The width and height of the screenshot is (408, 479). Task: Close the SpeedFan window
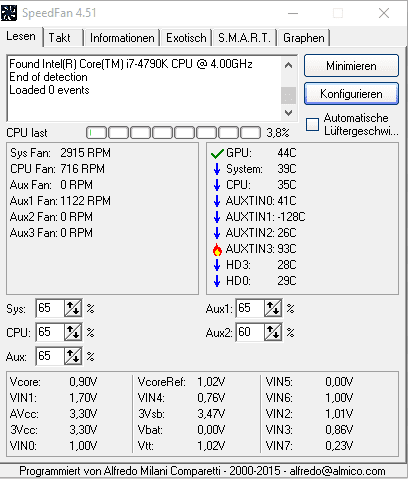tap(384, 13)
